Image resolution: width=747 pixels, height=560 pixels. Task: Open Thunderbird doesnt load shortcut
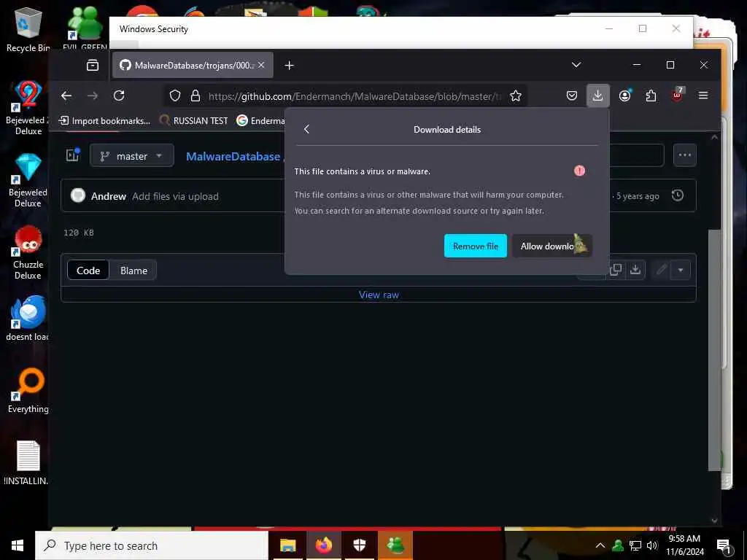coord(27,318)
